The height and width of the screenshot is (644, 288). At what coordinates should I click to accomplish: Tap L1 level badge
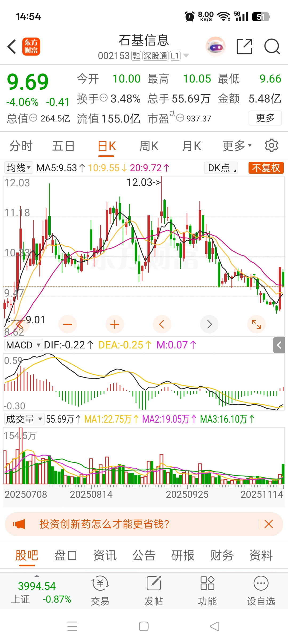pos(175,56)
